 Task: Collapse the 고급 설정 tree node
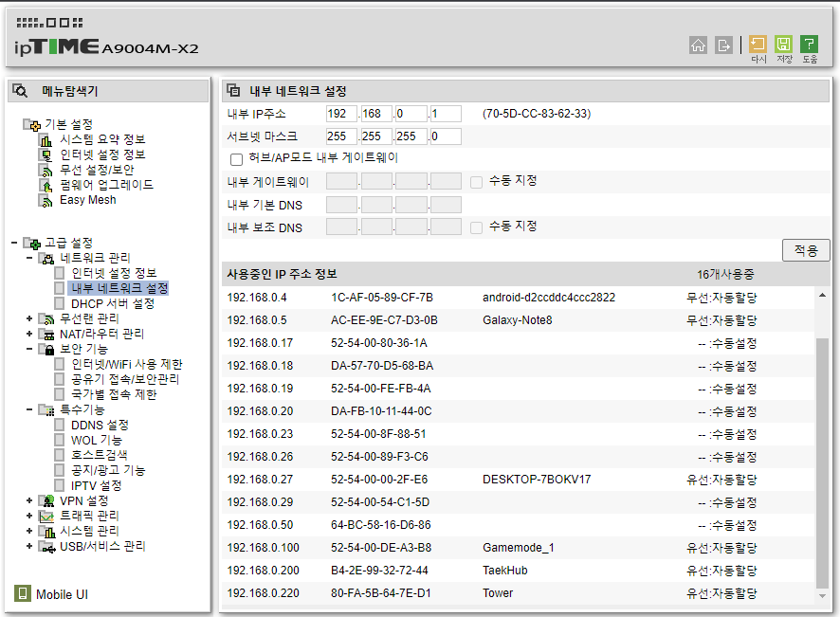(14, 244)
